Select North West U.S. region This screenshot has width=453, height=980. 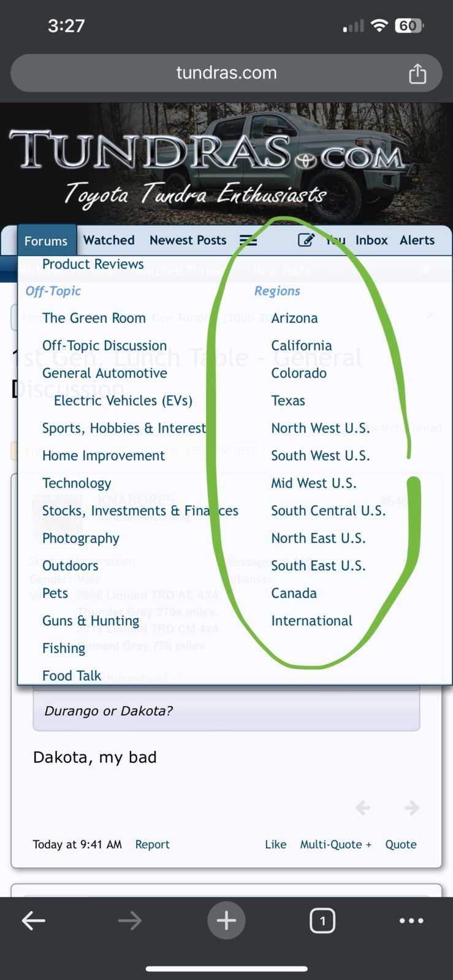coord(321,428)
